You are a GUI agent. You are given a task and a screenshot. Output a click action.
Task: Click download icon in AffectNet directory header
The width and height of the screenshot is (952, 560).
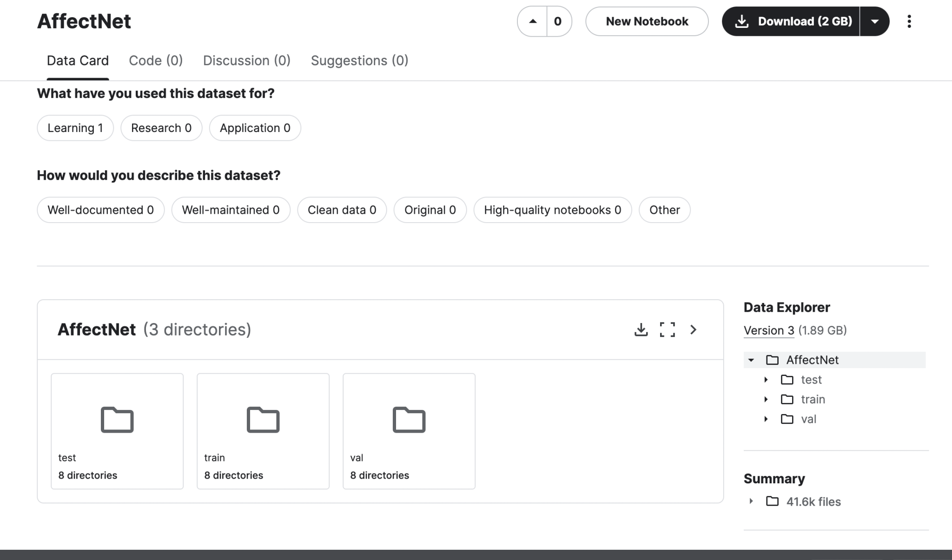pos(641,329)
